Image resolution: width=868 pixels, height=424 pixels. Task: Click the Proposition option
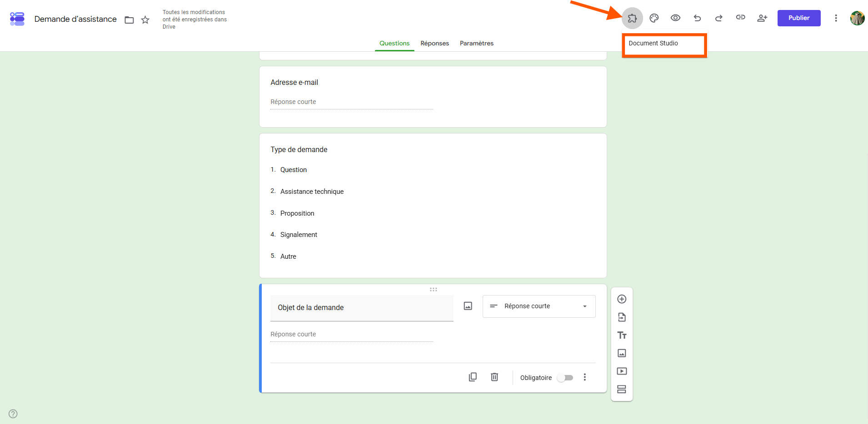[297, 213]
